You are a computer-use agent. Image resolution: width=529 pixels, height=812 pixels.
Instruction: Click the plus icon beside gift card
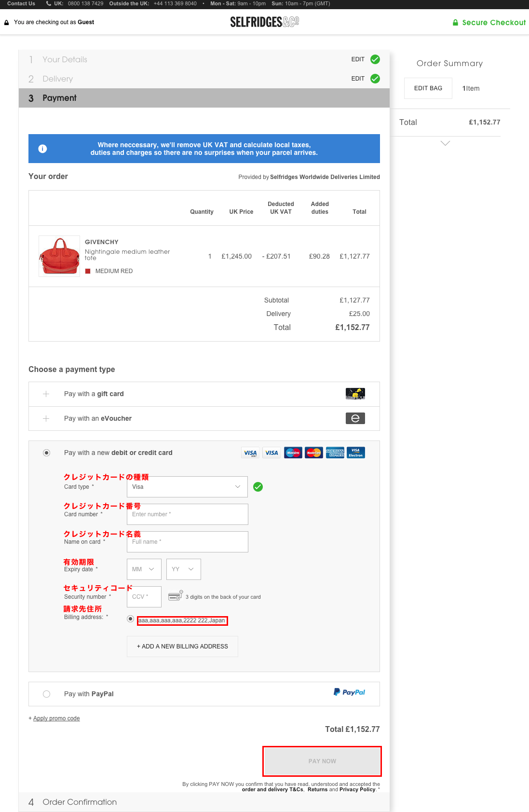coord(46,394)
